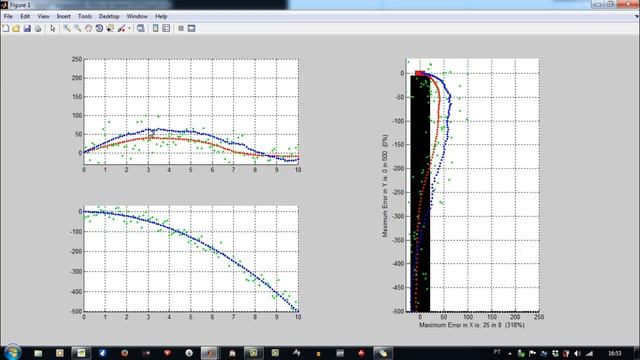
Task: Open a file with the folder icon
Action: [16, 28]
